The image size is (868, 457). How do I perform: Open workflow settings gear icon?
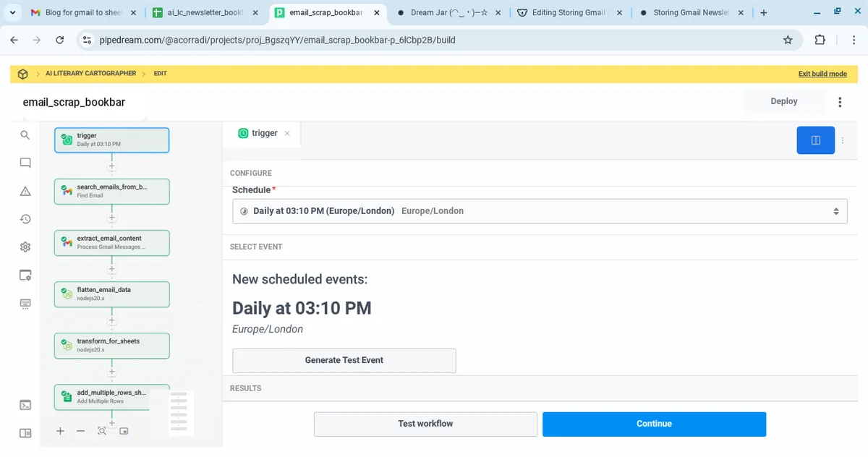[25, 247]
